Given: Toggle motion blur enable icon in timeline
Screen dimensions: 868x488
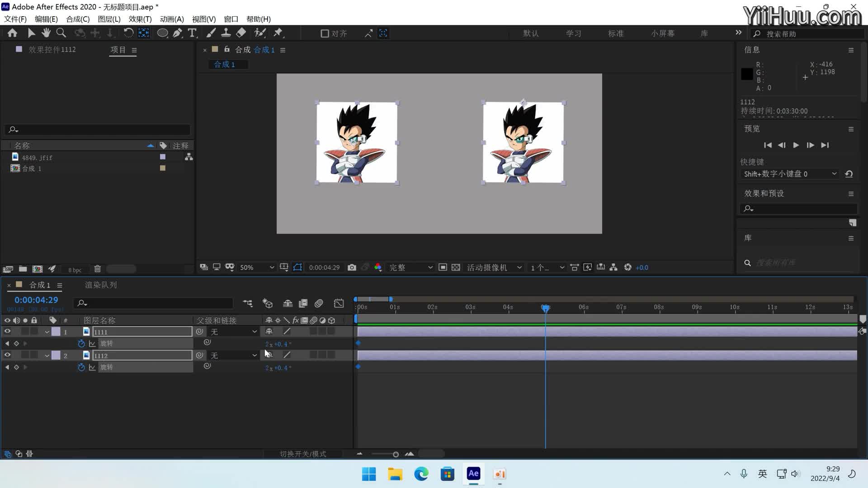Looking at the screenshot, I should [319, 303].
